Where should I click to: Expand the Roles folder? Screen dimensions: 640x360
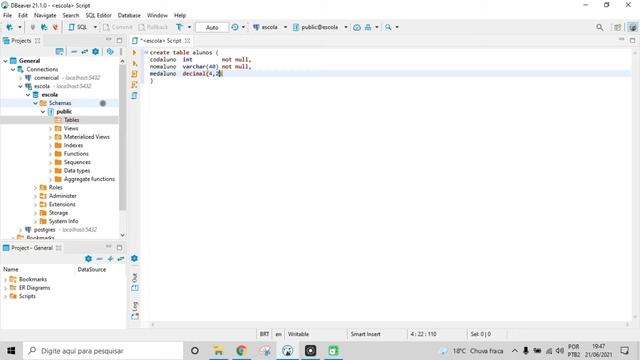[x=36, y=188]
